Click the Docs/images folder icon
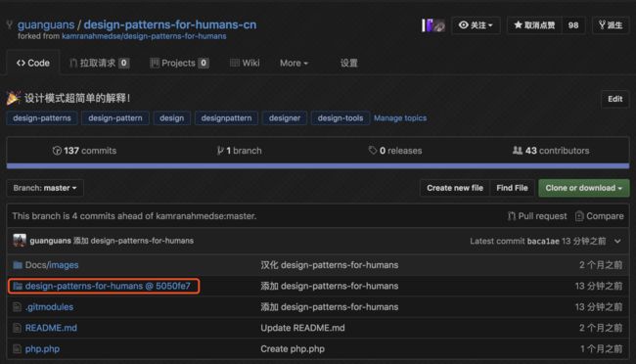The height and width of the screenshot is (364, 636). [18, 265]
